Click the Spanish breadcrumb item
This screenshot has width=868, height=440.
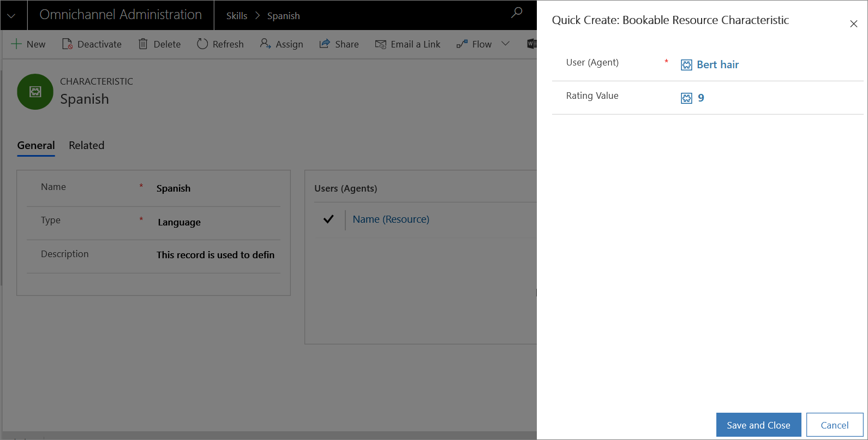click(283, 16)
